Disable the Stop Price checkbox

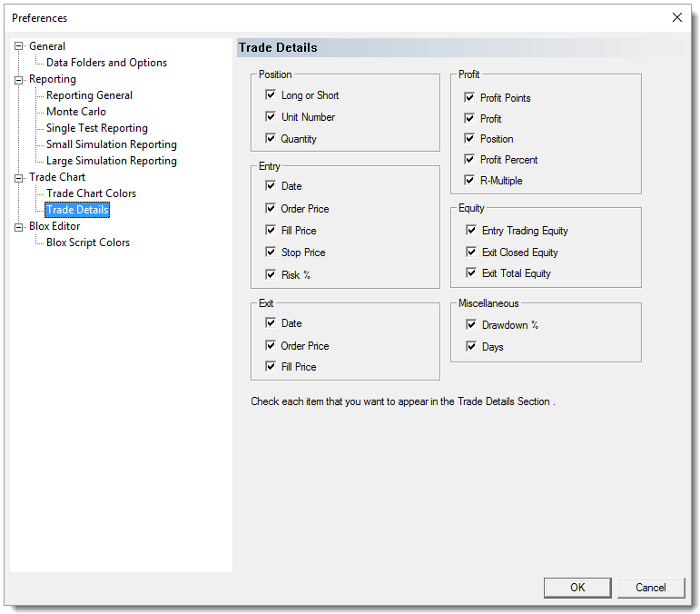click(271, 253)
